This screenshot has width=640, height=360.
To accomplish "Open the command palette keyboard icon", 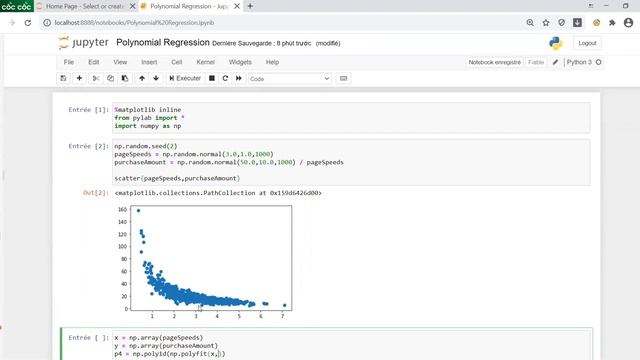I will coord(343,78).
